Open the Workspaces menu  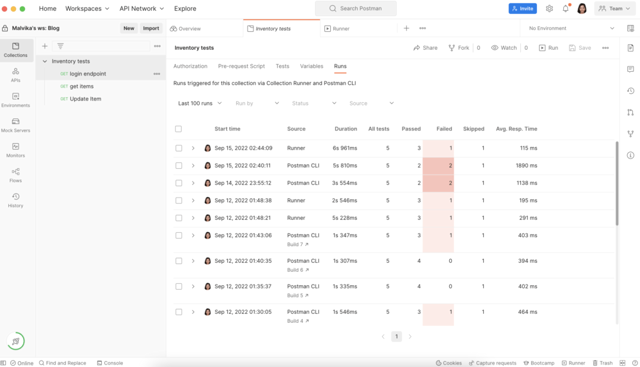pyautogui.click(x=87, y=9)
